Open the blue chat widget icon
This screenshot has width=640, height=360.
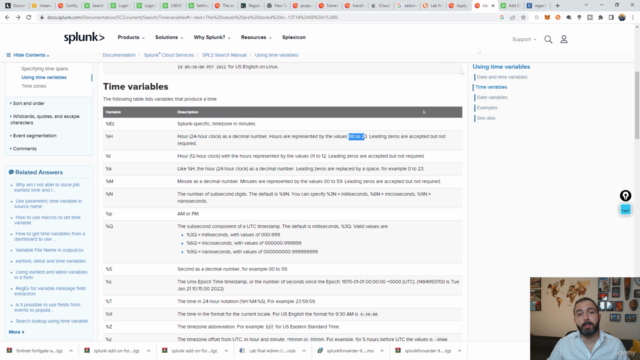(x=625, y=209)
